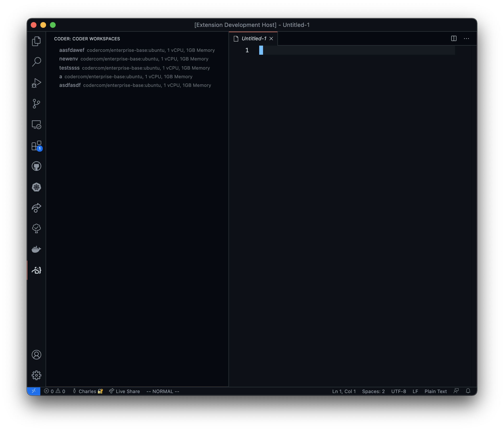Change indentation via Spaces: 2
504x431 pixels.
tap(373, 391)
